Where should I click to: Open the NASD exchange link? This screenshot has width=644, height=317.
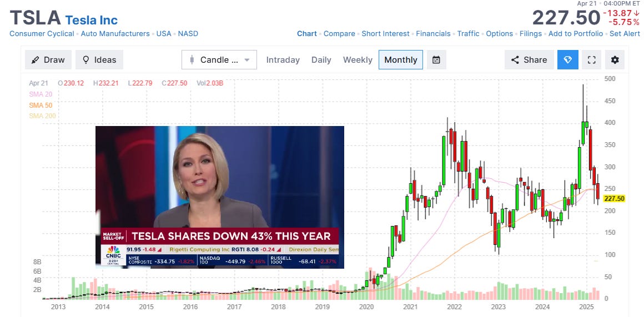pos(188,34)
